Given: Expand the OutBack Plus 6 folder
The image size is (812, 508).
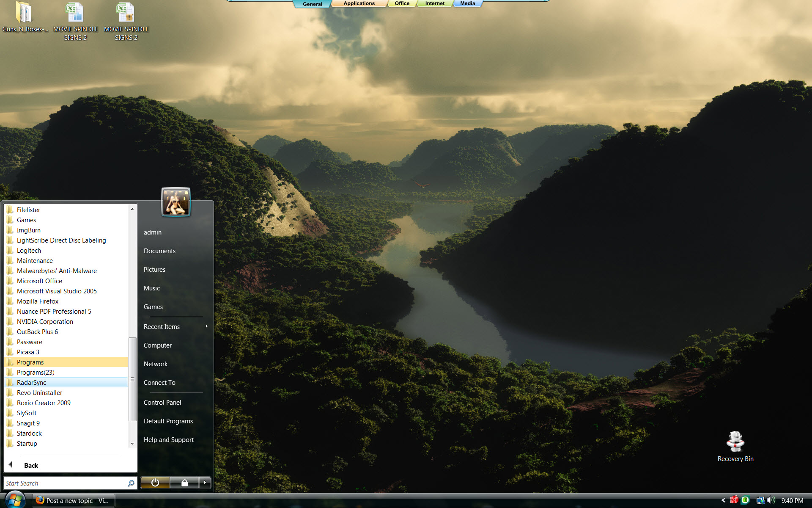Looking at the screenshot, I should 66,332.
